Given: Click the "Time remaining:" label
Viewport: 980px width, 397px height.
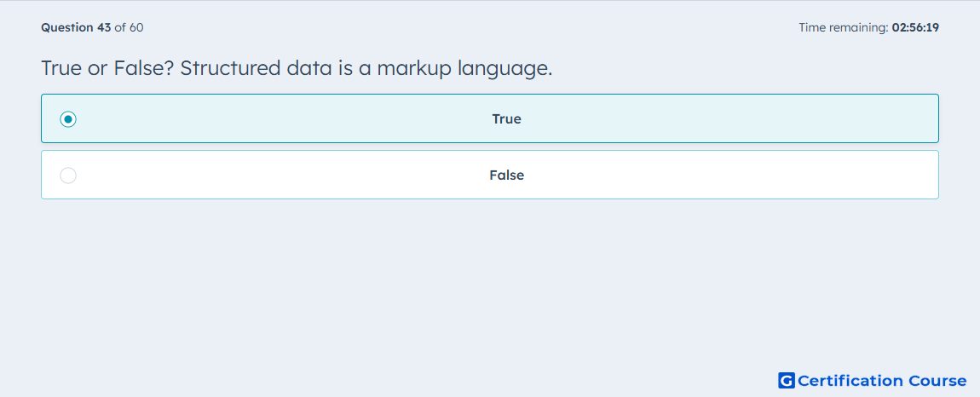Looking at the screenshot, I should [x=844, y=27].
